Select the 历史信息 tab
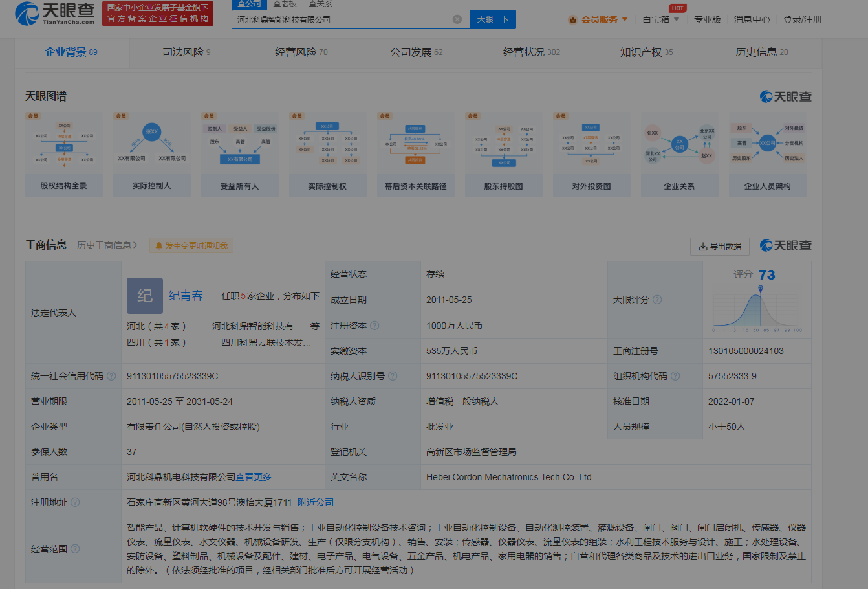Viewport: 868px width, 589px height. click(x=762, y=52)
